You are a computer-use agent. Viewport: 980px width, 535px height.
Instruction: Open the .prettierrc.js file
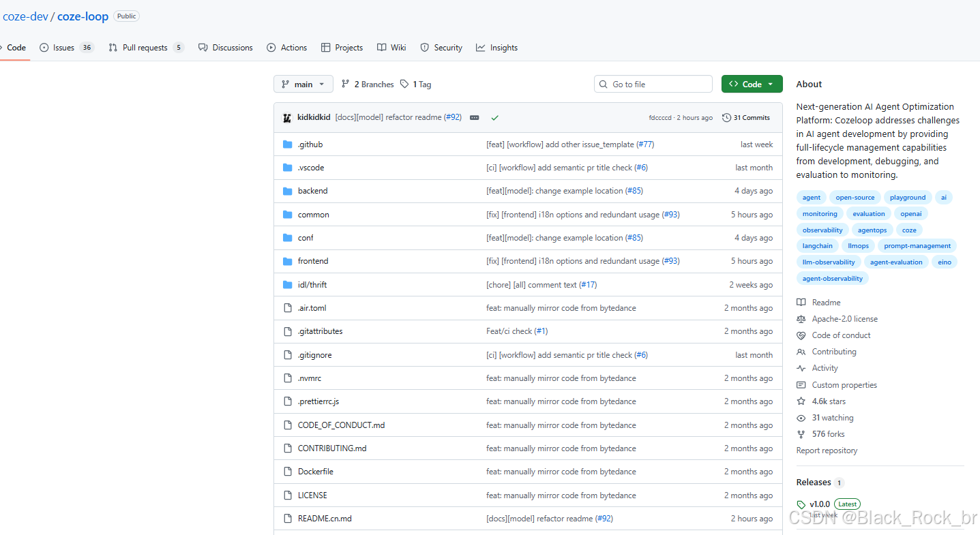click(318, 401)
